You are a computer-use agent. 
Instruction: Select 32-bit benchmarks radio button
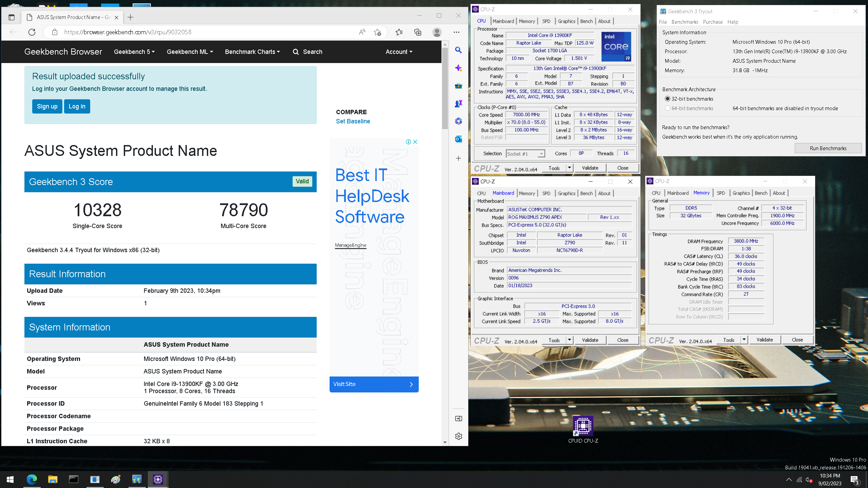[x=668, y=99]
